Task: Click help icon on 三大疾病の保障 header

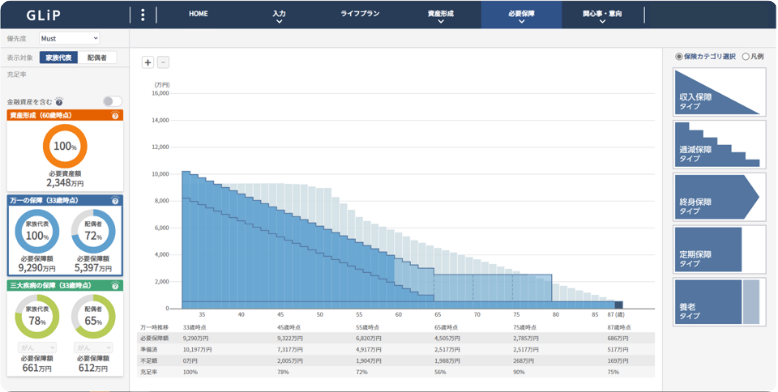Action: click(115, 286)
